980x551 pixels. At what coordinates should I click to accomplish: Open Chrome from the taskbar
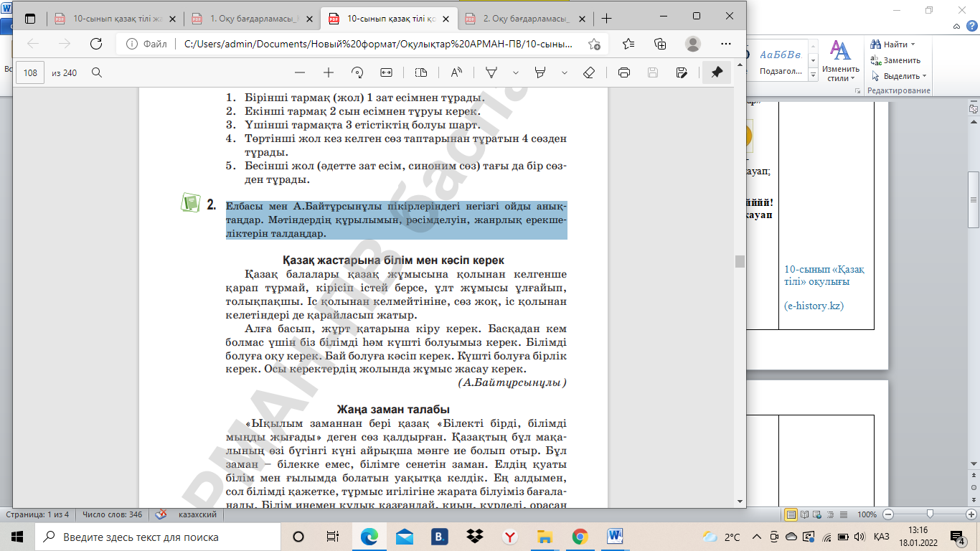pos(580,537)
